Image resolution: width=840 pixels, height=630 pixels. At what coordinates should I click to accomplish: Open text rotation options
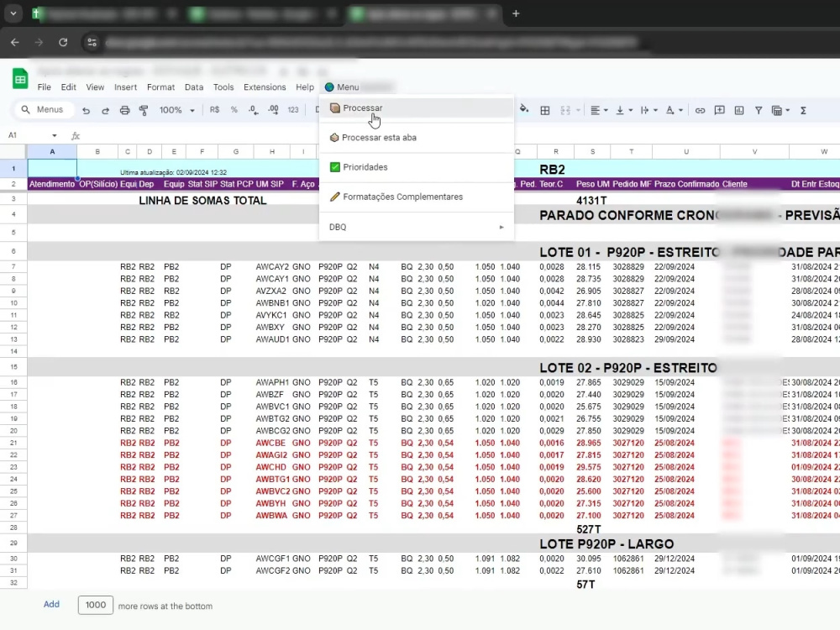coord(674,110)
